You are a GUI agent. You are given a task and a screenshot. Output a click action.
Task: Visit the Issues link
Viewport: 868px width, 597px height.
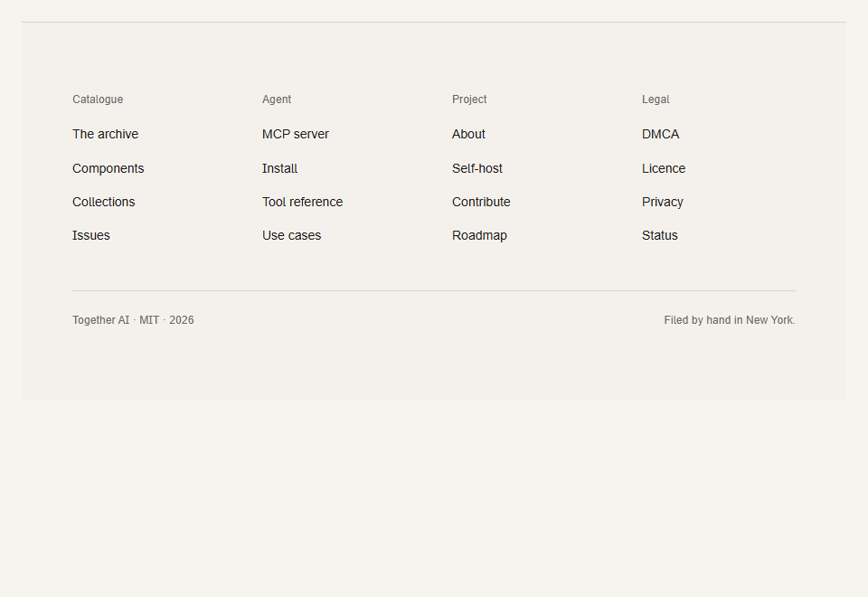tap(91, 235)
